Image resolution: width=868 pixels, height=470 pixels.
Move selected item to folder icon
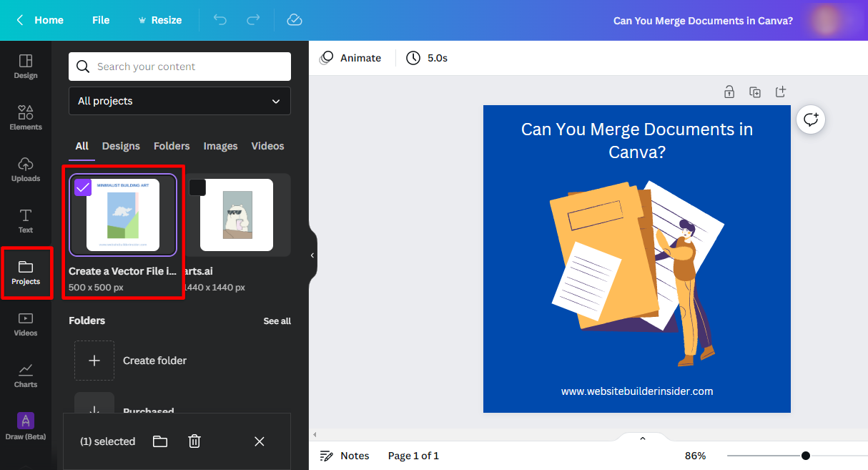pyautogui.click(x=160, y=441)
